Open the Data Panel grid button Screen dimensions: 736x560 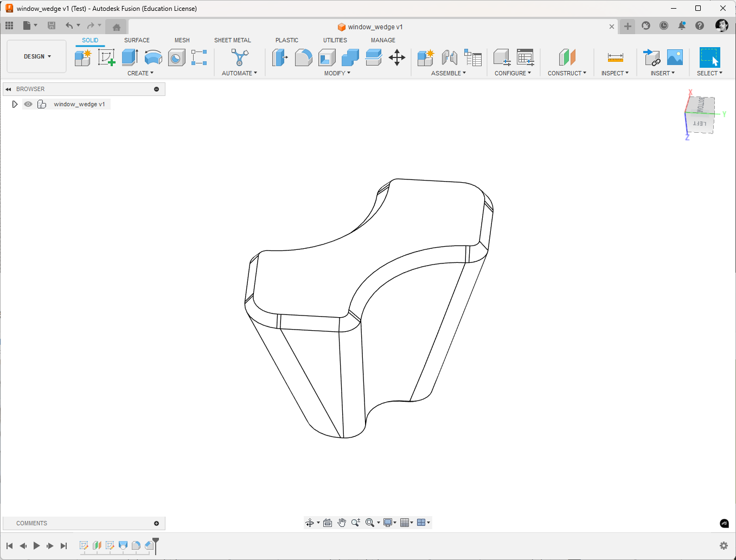[x=9, y=25]
